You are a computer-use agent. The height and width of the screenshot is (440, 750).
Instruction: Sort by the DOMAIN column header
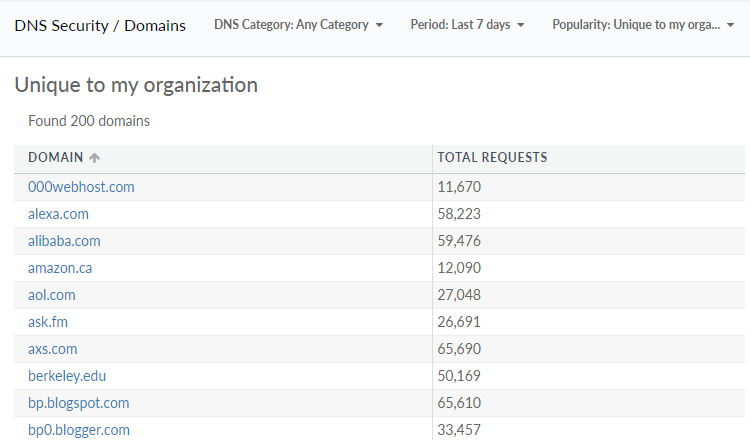tap(56, 158)
